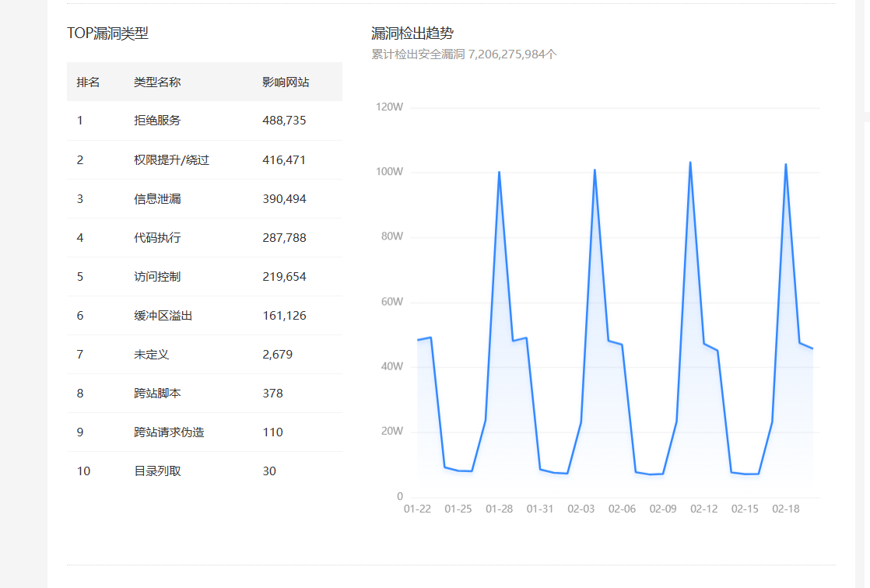
Task: Click rank number 10 in the table
Action: click(x=83, y=471)
